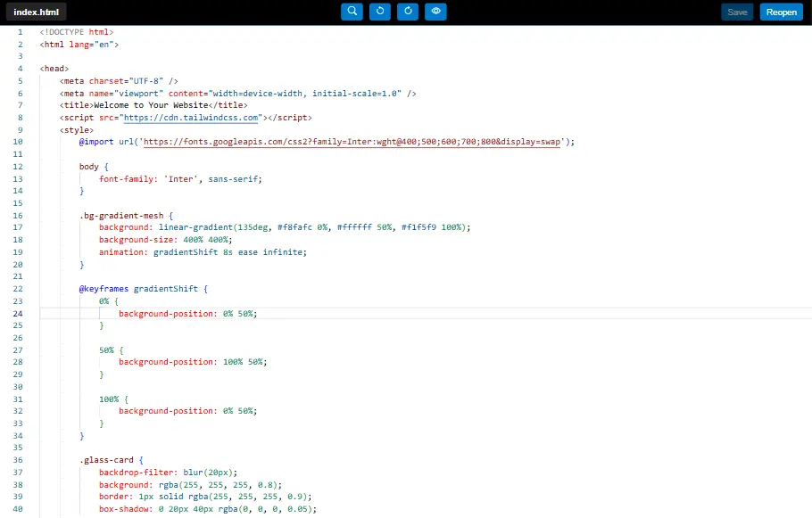
Task: Click the @keyframes gradientShift line
Action: pyautogui.click(x=143, y=289)
